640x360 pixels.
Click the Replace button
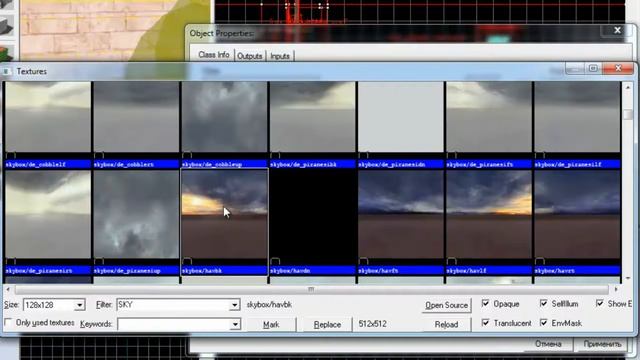pyautogui.click(x=327, y=324)
